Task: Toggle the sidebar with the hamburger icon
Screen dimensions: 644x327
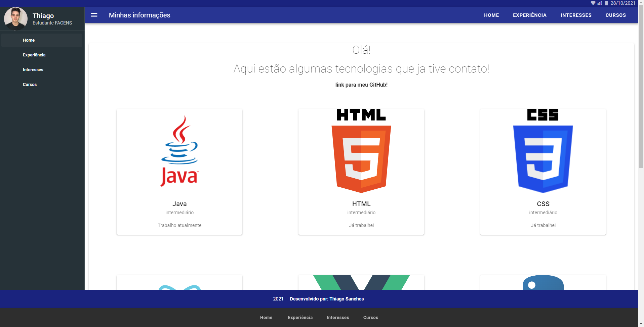Action: (94, 15)
